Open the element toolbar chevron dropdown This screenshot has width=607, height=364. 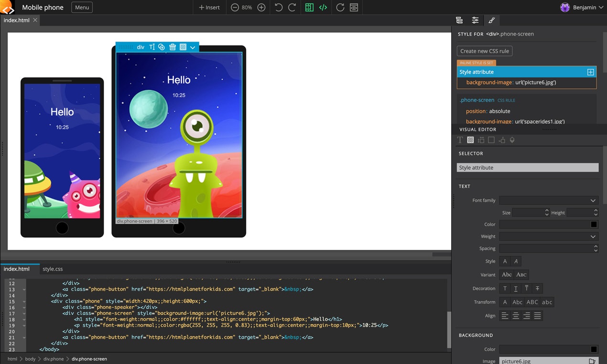pos(192,47)
